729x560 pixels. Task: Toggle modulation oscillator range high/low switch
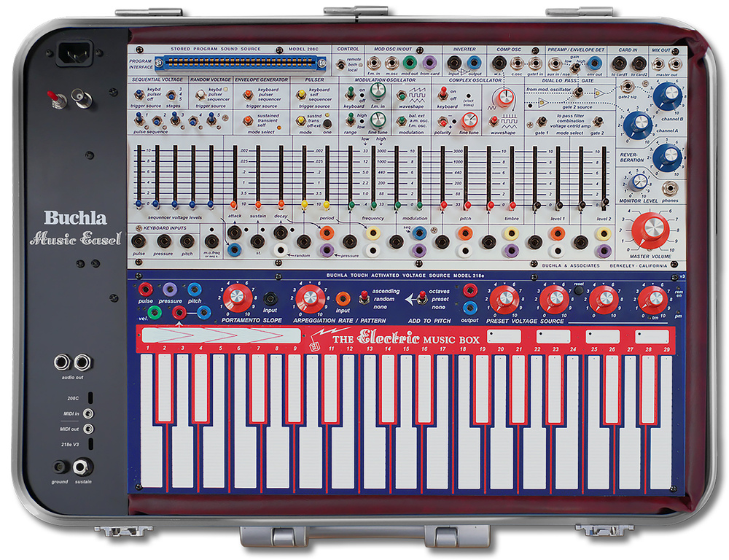pyautogui.click(x=351, y=120)
